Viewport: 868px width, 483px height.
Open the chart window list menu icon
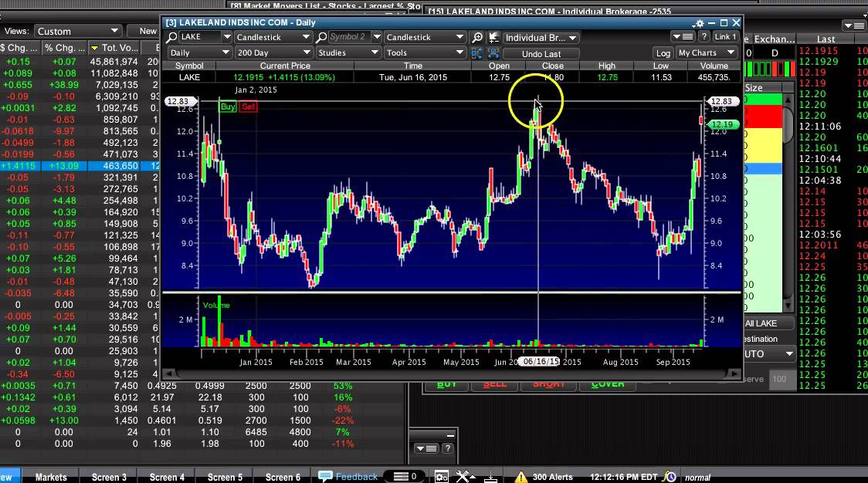(683, 37)
